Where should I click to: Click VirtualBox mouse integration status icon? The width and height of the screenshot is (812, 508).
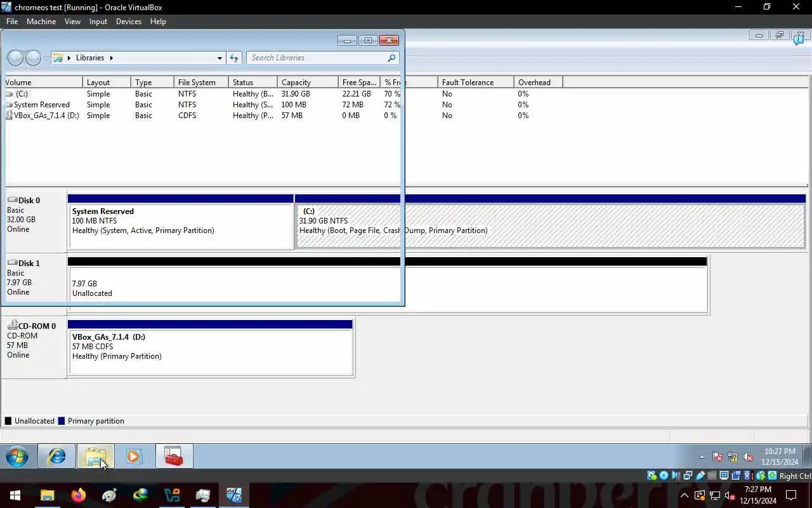coord(760,476)
